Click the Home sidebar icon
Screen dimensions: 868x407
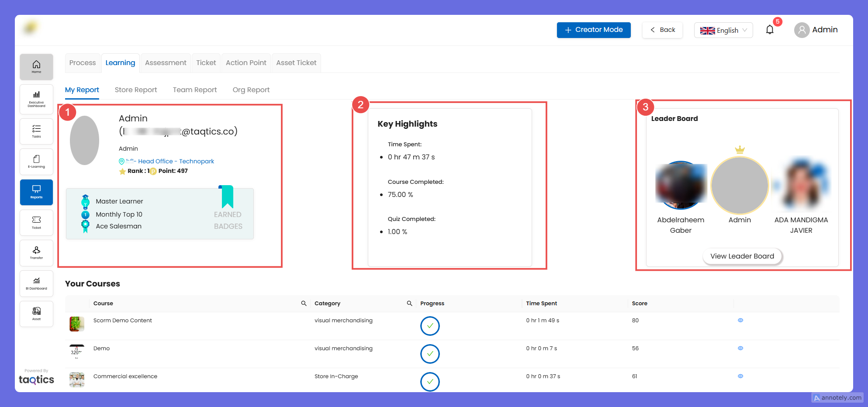pos(36,67)
